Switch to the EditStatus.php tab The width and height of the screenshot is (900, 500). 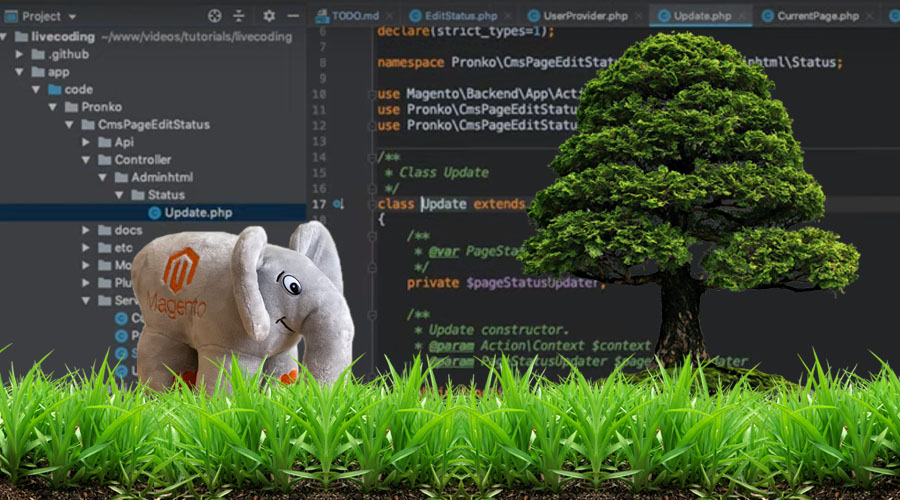point(461,16)
